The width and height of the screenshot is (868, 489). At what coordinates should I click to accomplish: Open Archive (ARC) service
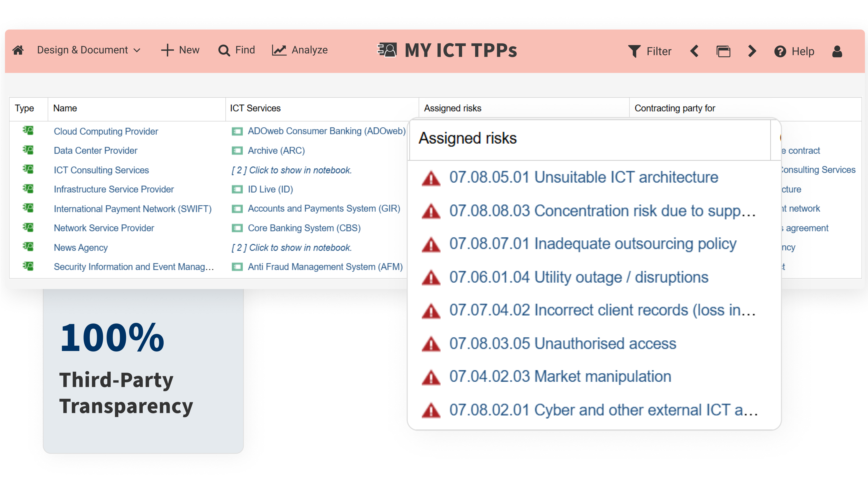click(x=276, y=150)
